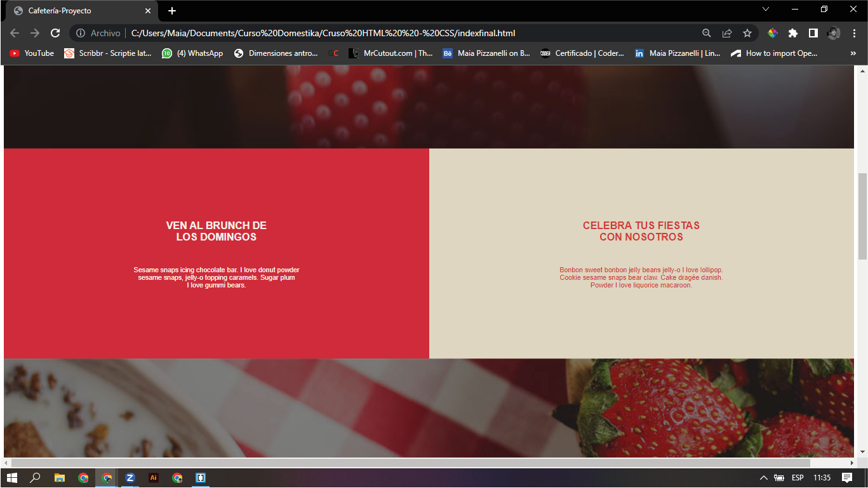The image size is (868, 488).
Task: Open the Windows Start menu
Action: tap(12, 478)
